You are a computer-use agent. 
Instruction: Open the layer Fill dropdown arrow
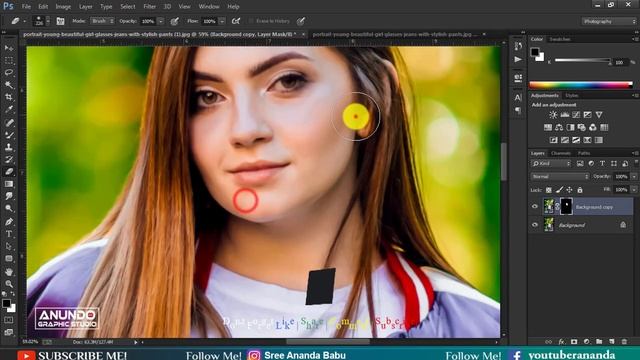[634, 190]
